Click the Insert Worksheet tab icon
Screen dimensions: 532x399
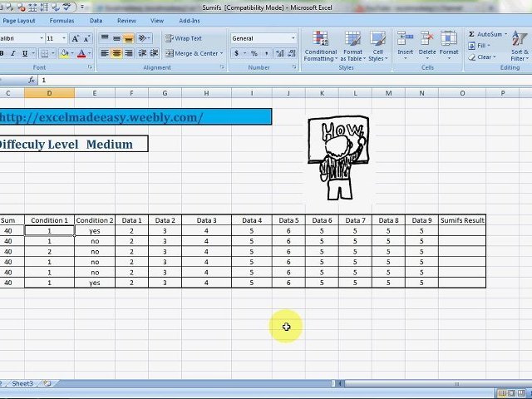coord(47,383)
